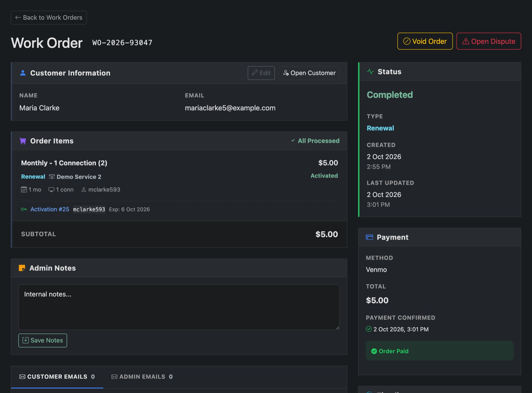The image size is (532, 393).
Task: Click the mclarke593 username code tag
Action: [x=89, y=209]
